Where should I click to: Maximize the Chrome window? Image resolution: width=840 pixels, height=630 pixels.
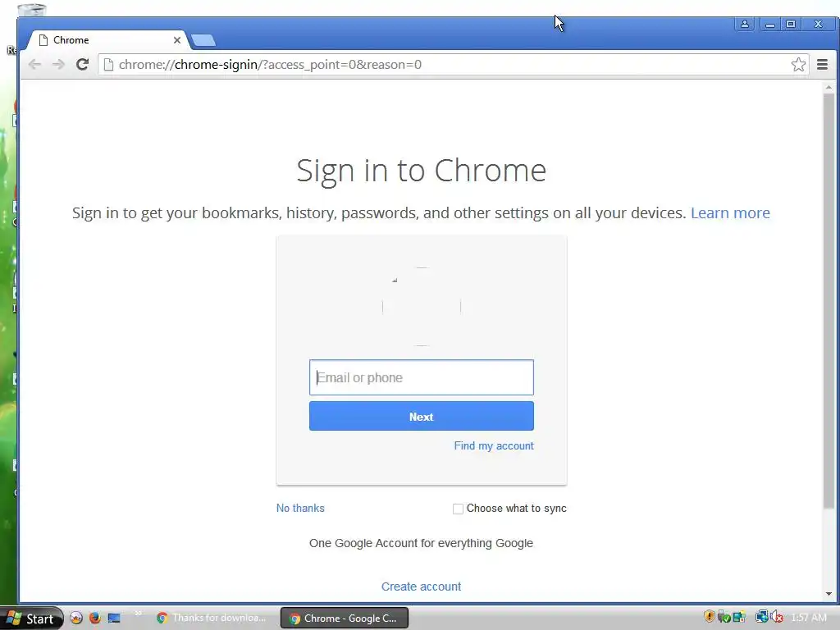tap(791, 24)
